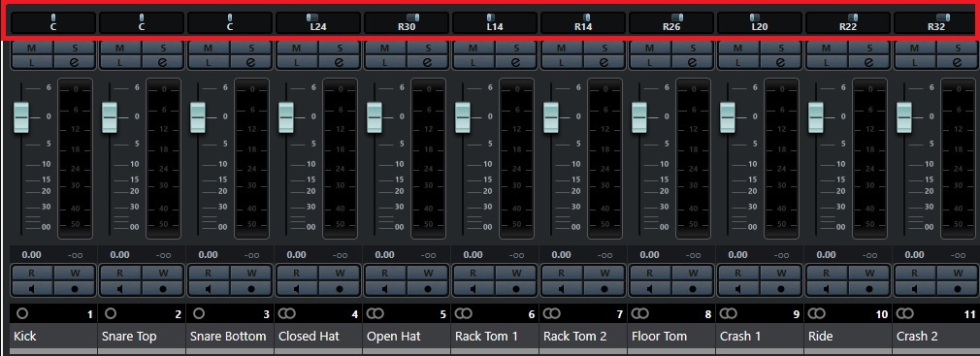The image size is (980, 356).
Task: Toggle Listen (L) on Rack Tom 1
Action: click(x=474, y=62)
